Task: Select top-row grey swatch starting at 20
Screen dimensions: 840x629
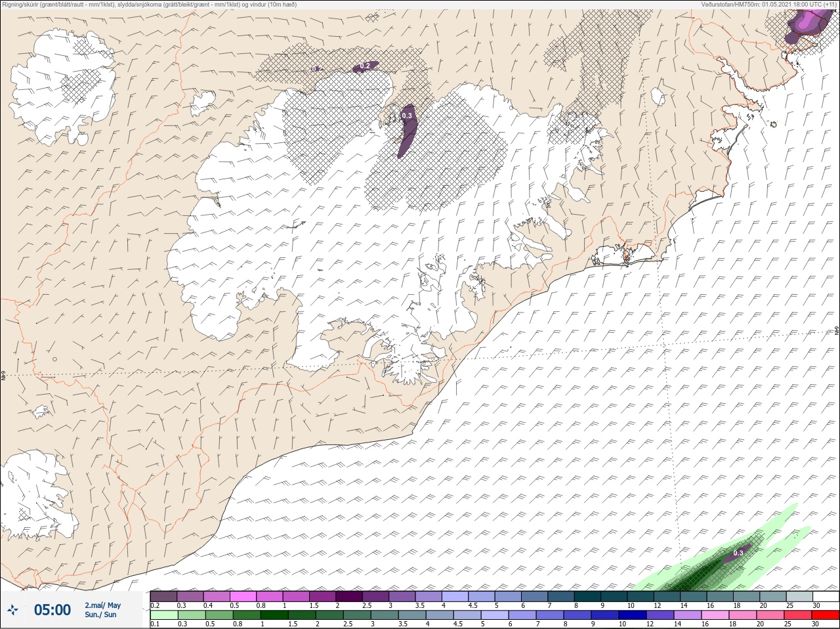Action: (x=772, y=596)
